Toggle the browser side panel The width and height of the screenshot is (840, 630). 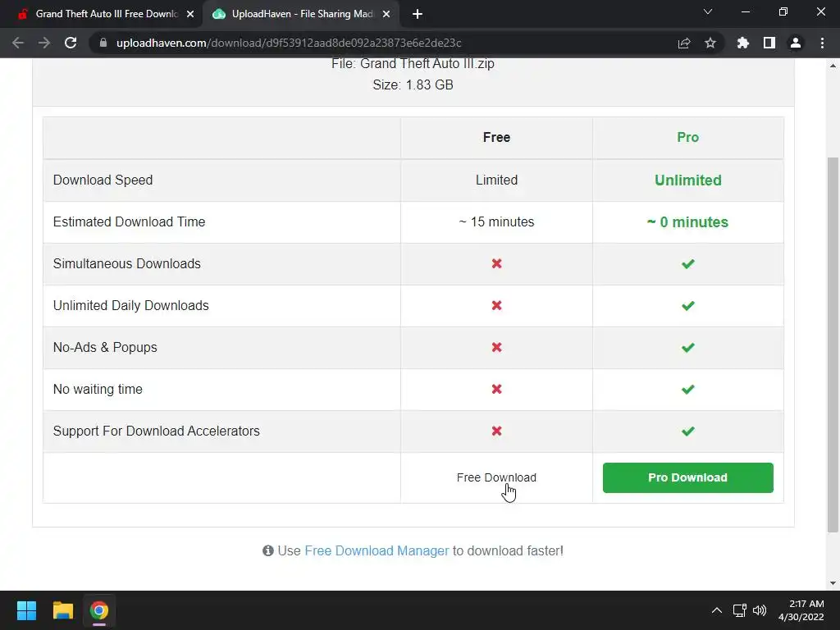769,43
